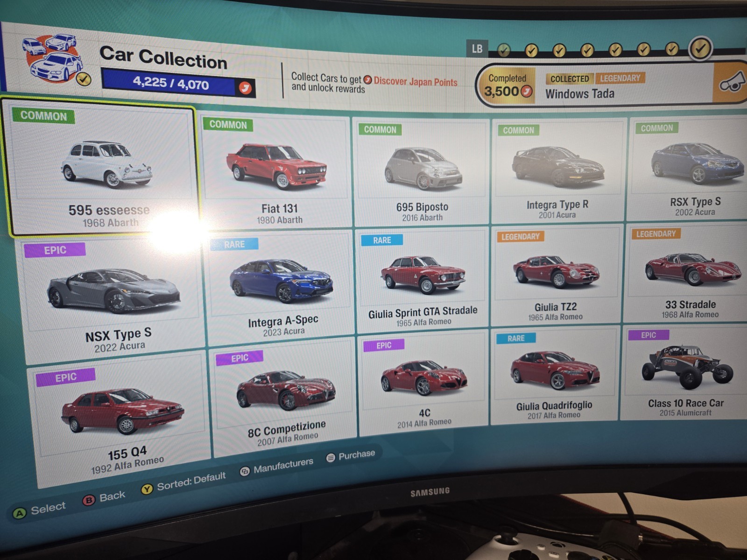747x560 pixels.
Task: Click the Completed 3,500 points badge
Action: (x=508, y=85)
